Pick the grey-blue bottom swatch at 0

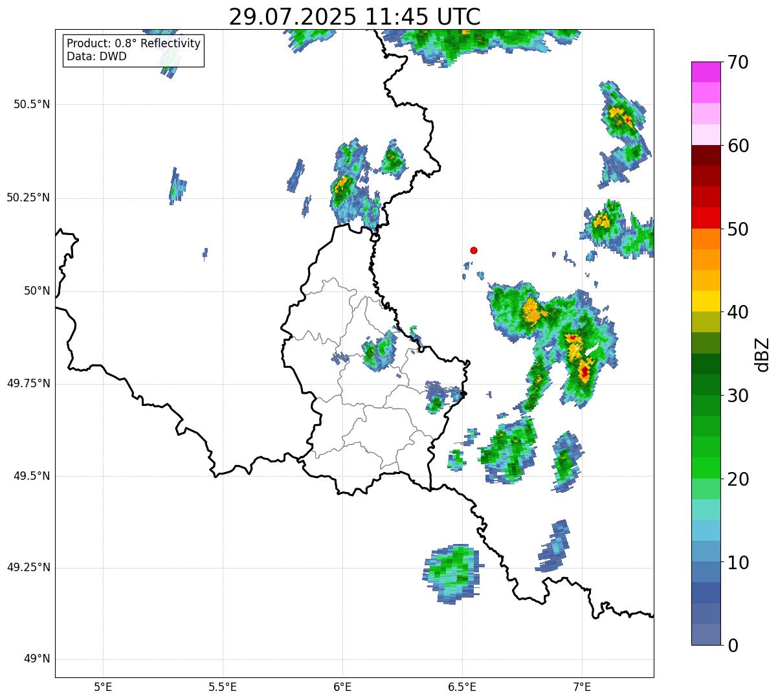coord(706,635)
